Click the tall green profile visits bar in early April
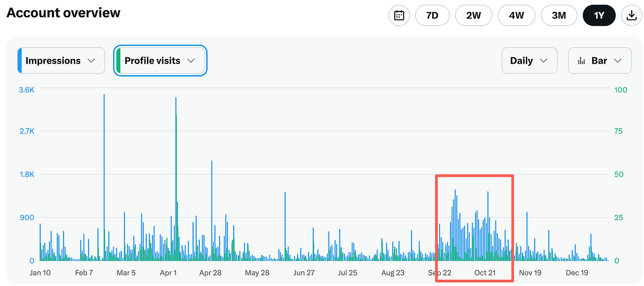644x286 pixels. click(176, 188)
